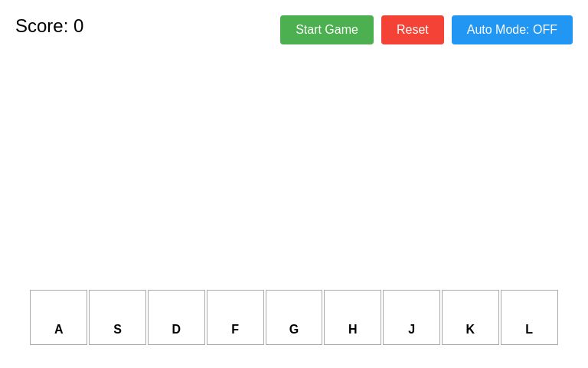Strike the rightmost tile labeled L
The width and height of the screenshot is (588, 368).
529,317
